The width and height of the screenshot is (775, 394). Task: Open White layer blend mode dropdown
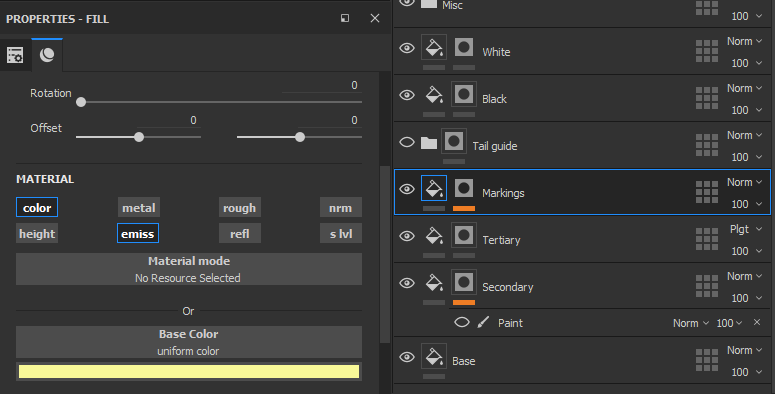click(x=744, y=42)
